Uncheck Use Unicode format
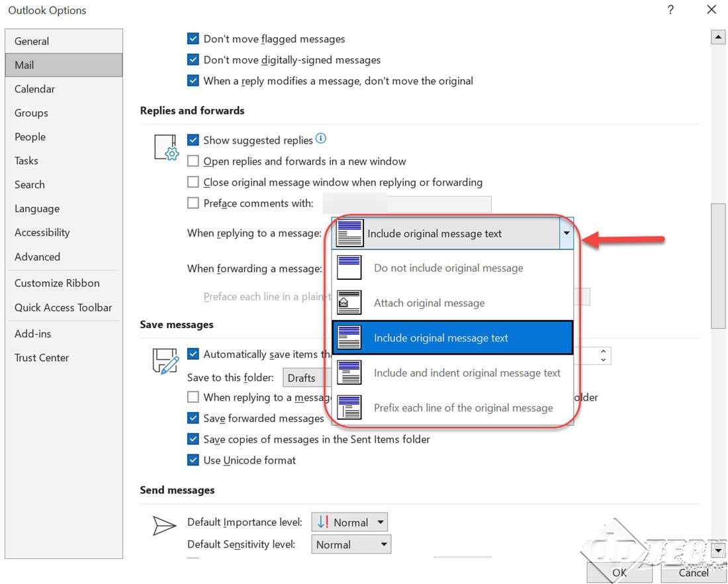The image size is (728, 584). [x=193, y=460]
